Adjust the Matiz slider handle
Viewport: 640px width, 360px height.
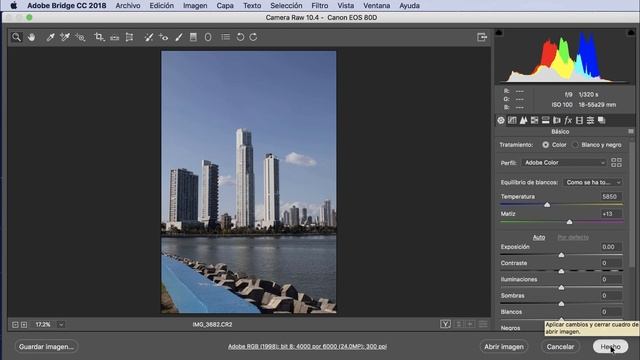click(569, 222)
